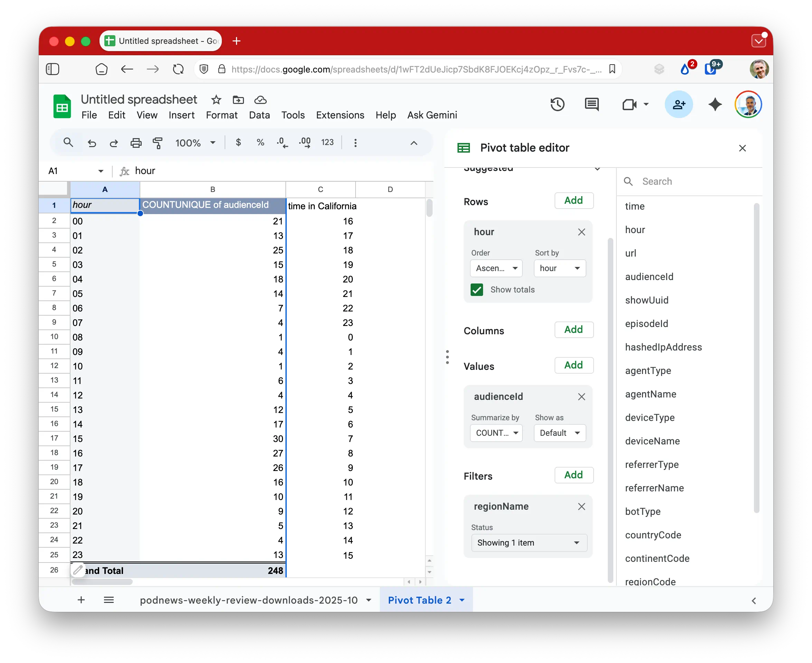Open the Order Ascending dropdown
This screenshot has height=663, width=812.
click(x=496, y=268)
